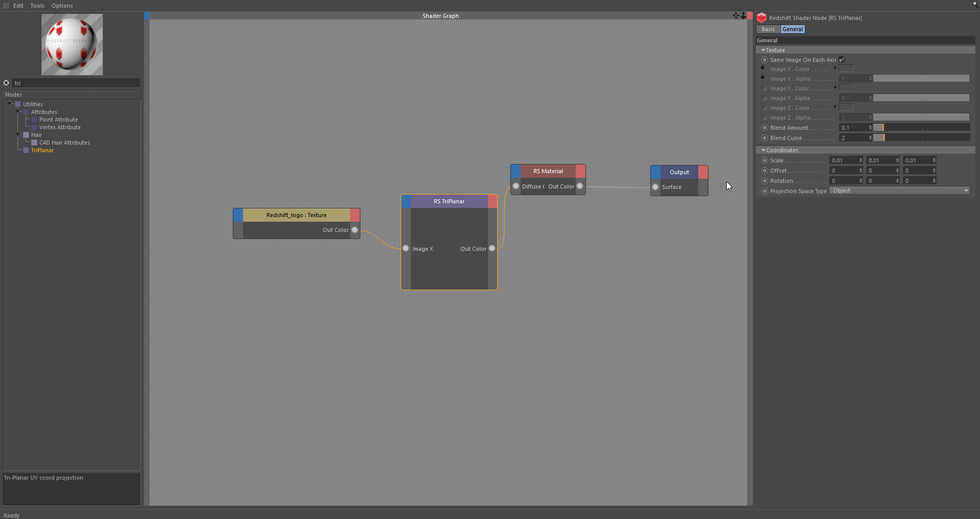Click the Image X input port on RS TriPlanar
This screenshot has width=980, height=519.
point(406,249)
